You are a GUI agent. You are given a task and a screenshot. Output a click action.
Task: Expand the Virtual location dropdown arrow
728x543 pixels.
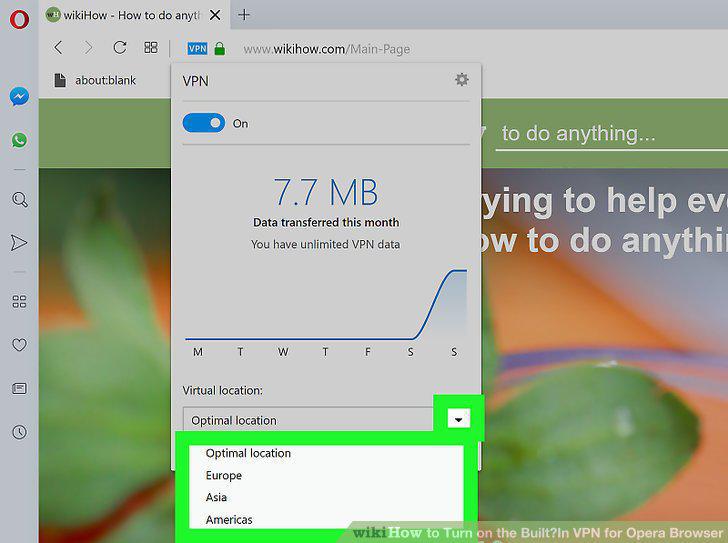point(458,419)
